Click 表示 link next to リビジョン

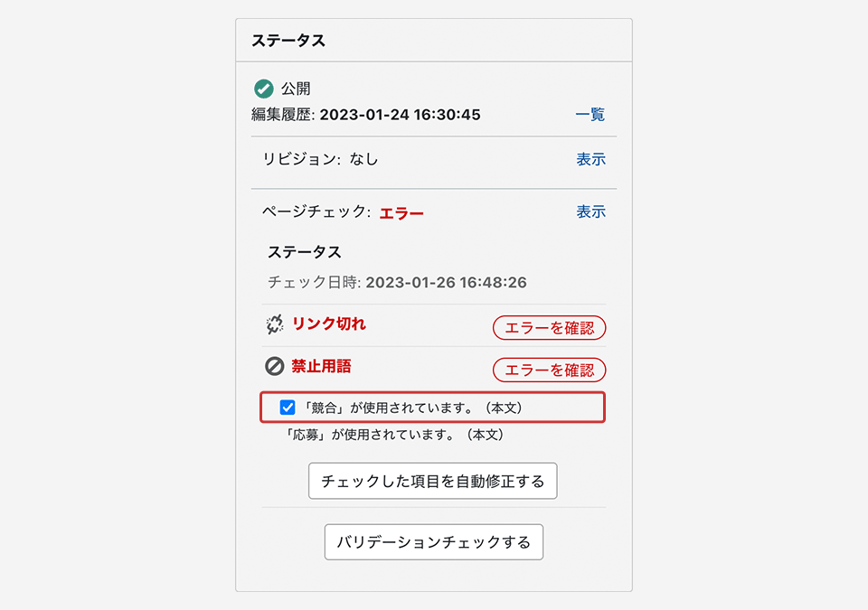tap(590, 159)
